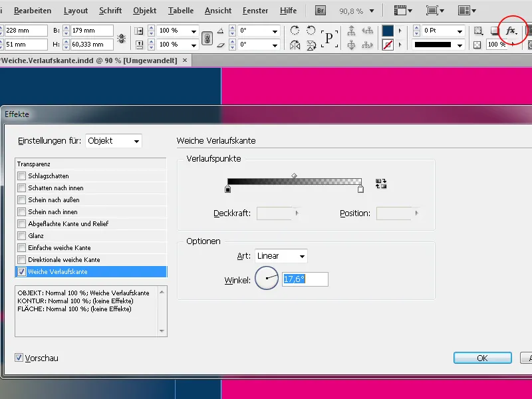Viewport: 532px width, 399px height.
Task: Toggle the Vorschau preview checkbox
Action: 19,358
